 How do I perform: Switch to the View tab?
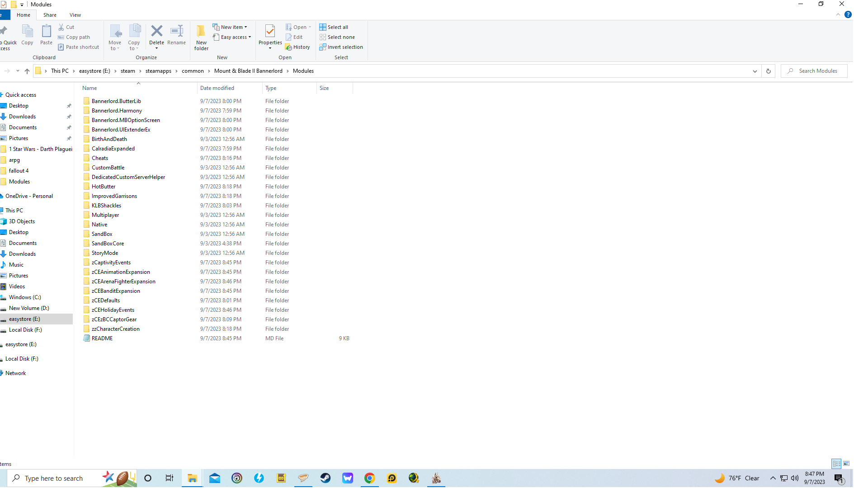(x=75, y=14)
